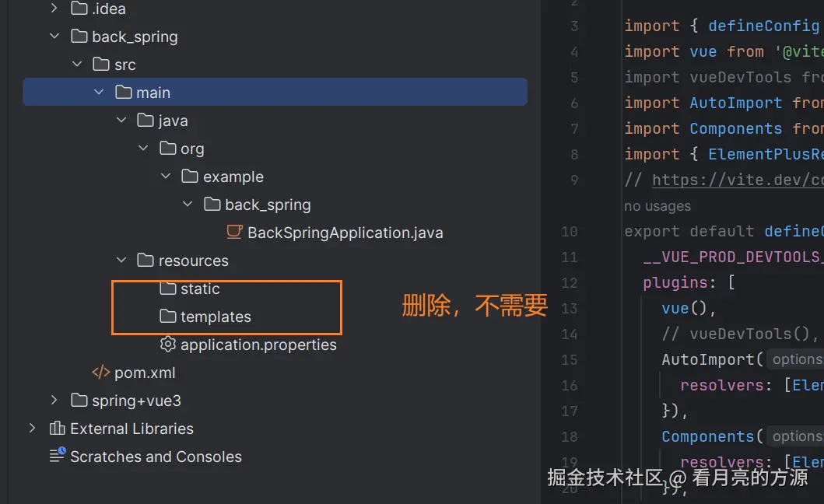The height and width of the screenshot is (504, 824).
Task: Select the org package in tree
Action: [x=192, y=149]
